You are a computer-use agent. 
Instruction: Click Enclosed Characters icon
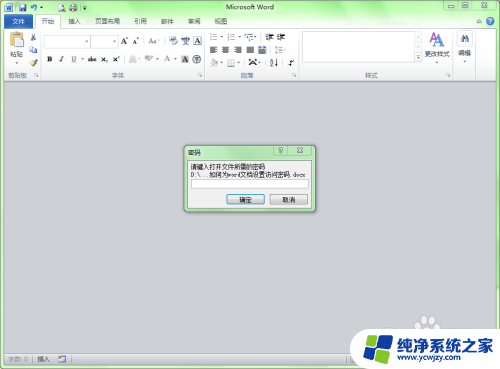click(197, 59)
